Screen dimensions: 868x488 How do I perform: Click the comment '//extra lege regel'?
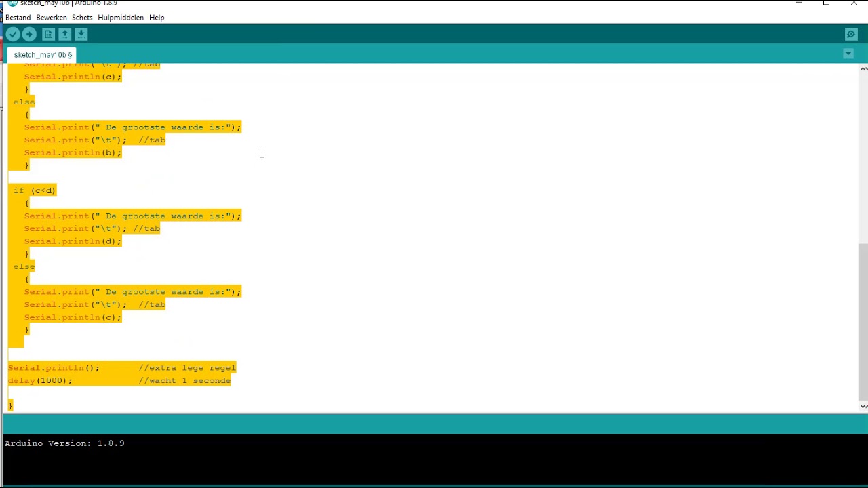187,368
